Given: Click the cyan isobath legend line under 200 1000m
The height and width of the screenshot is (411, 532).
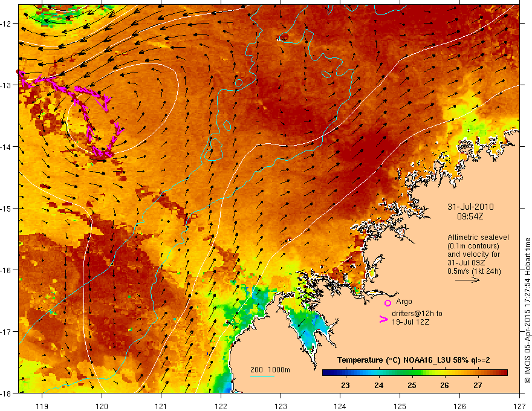Looking at the screenshot, I should 262,376.
